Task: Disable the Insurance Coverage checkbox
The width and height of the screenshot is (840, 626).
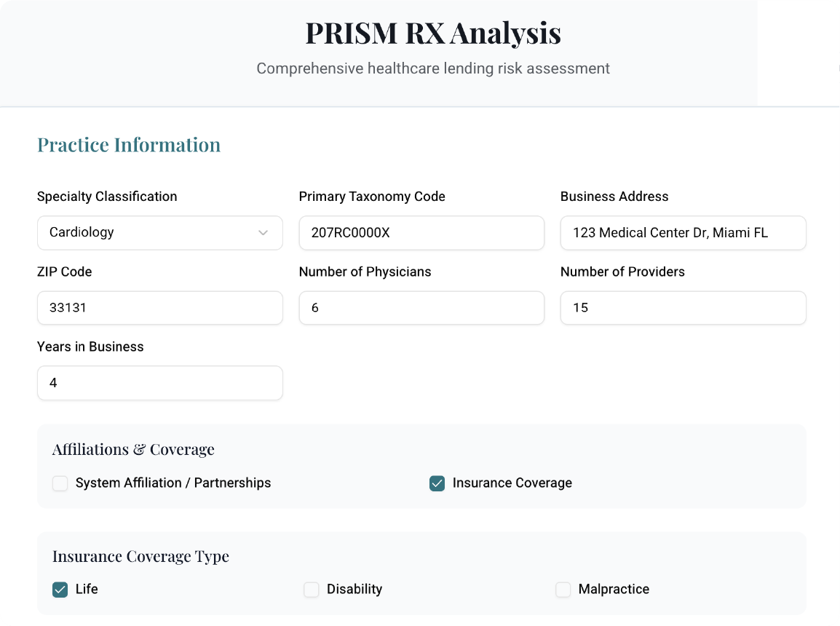Action: point(437,483)
